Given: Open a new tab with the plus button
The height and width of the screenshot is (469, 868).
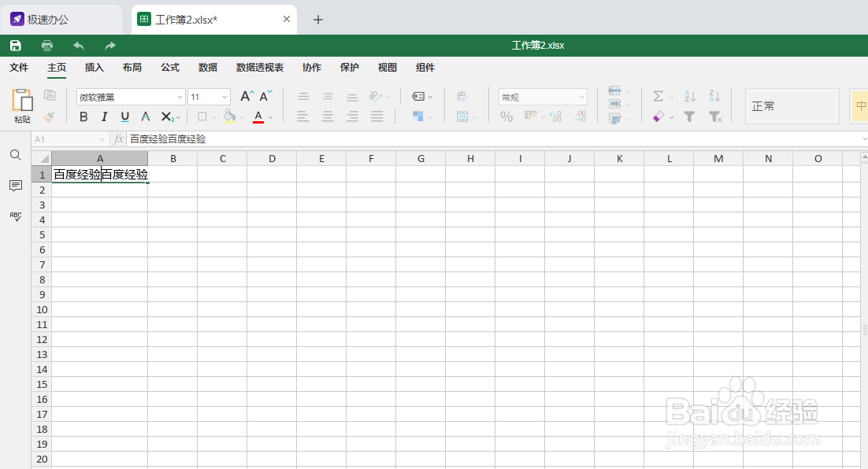Looking at the screenshot, I should pos(317,20).
